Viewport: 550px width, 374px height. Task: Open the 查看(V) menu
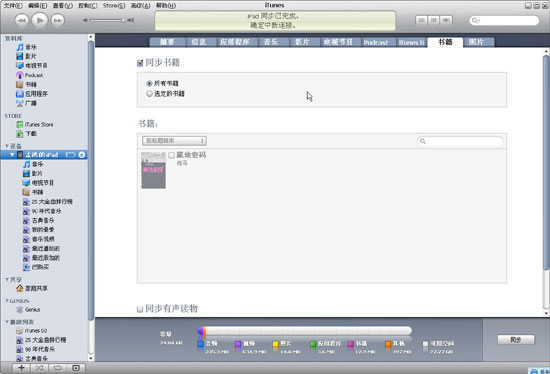[x=62, y=5]
